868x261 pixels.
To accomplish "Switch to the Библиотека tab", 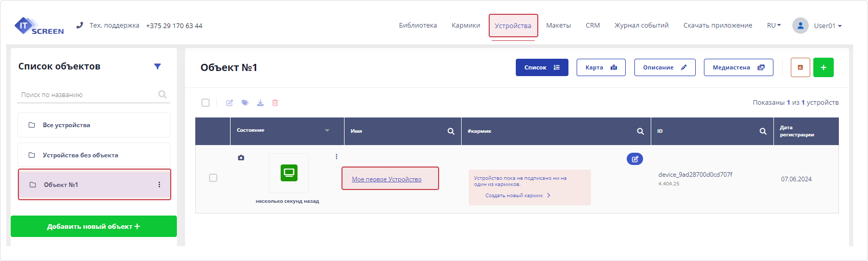I will 418,26.
